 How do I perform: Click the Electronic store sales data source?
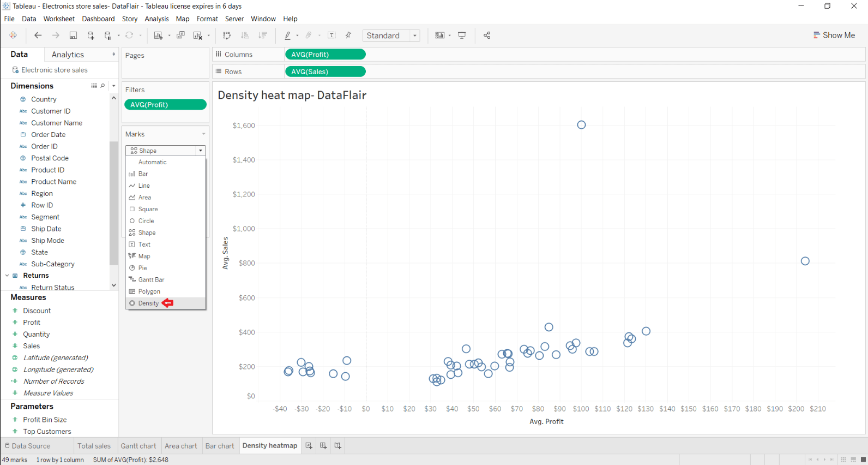pyautogui.click(x=54, y=70)
